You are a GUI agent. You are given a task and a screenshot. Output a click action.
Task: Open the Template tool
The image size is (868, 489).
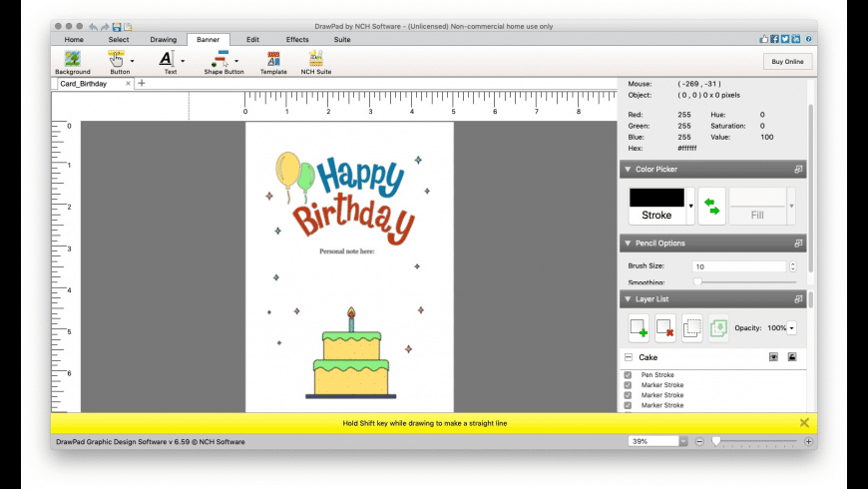(x=273, y=62)
